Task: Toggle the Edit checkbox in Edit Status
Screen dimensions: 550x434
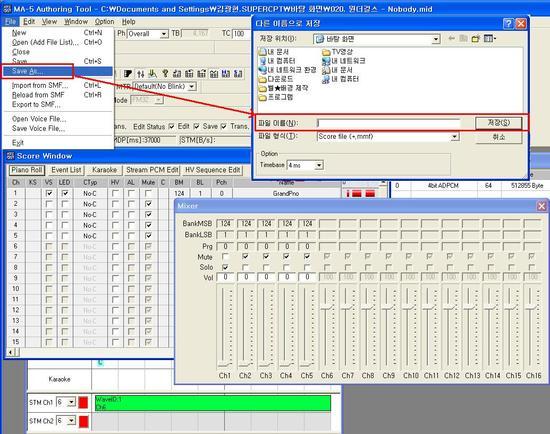Action: pyautogui.click(x=171, y=126)
